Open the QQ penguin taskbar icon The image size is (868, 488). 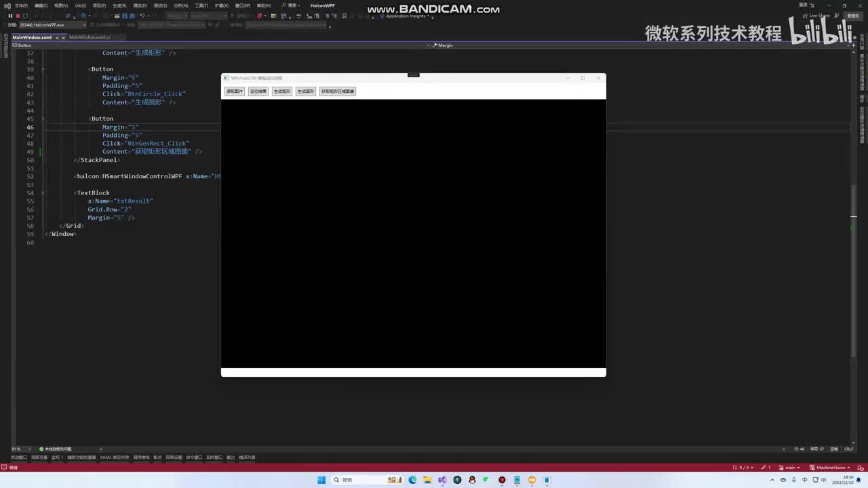click(472, 480)
